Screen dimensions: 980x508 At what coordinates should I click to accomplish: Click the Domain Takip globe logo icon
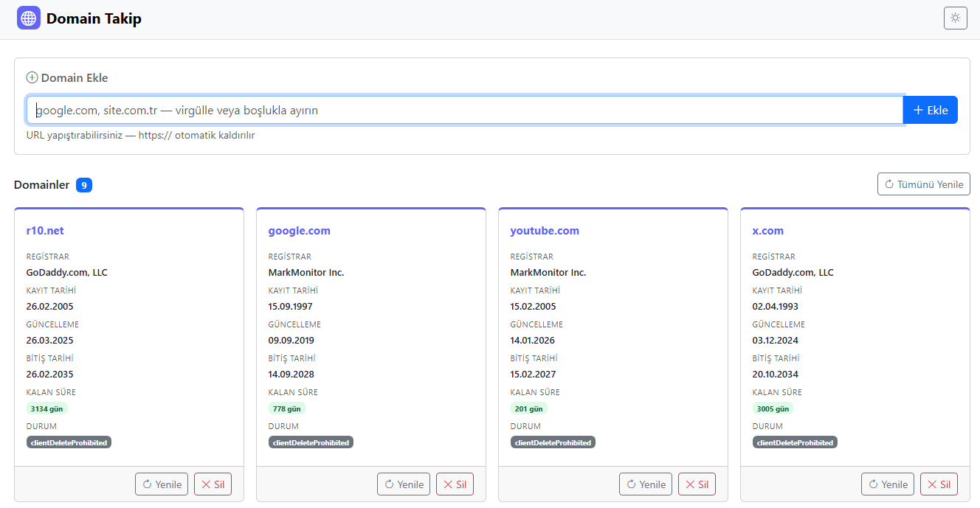pos(29,18)
